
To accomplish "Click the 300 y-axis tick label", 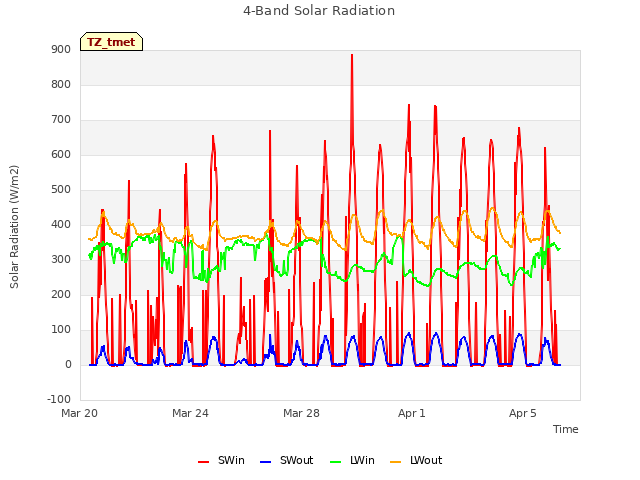I will [61, 260].
